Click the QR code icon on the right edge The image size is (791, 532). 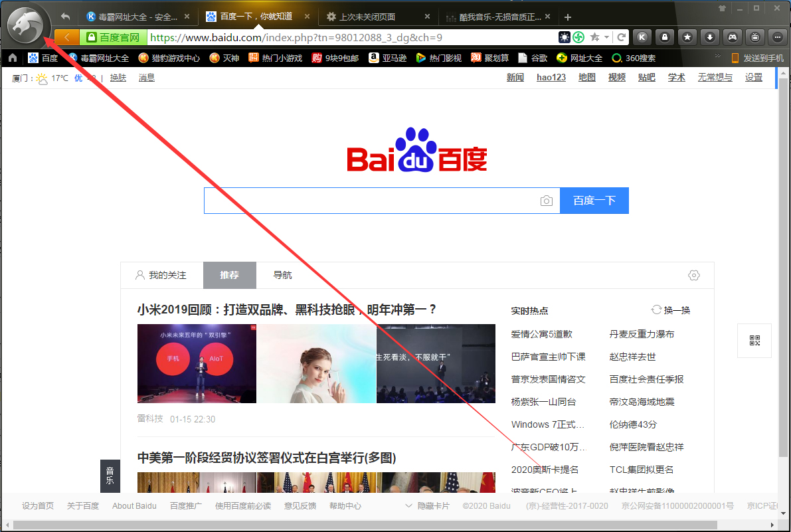pos(754,340)
